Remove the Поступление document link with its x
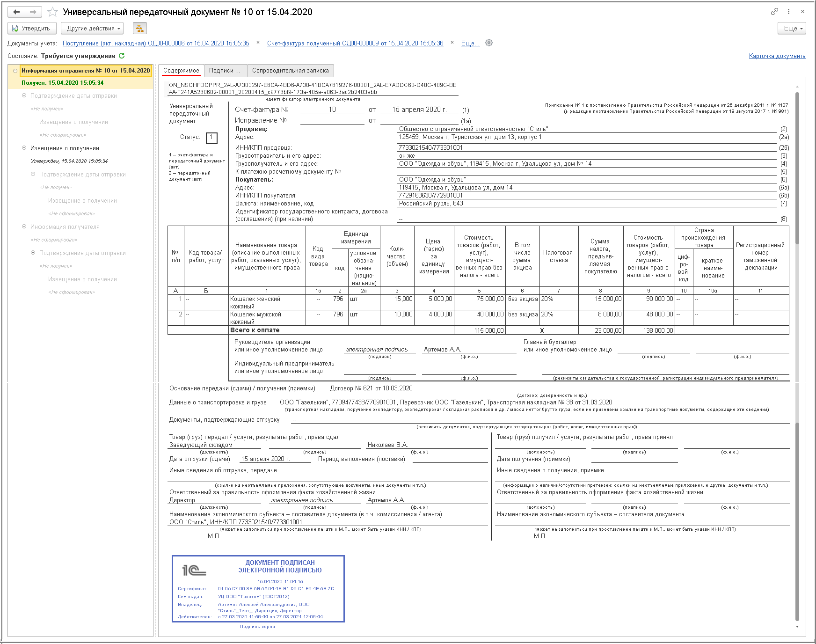This screenshot has height=644, width=816. (x=258, y=43)
